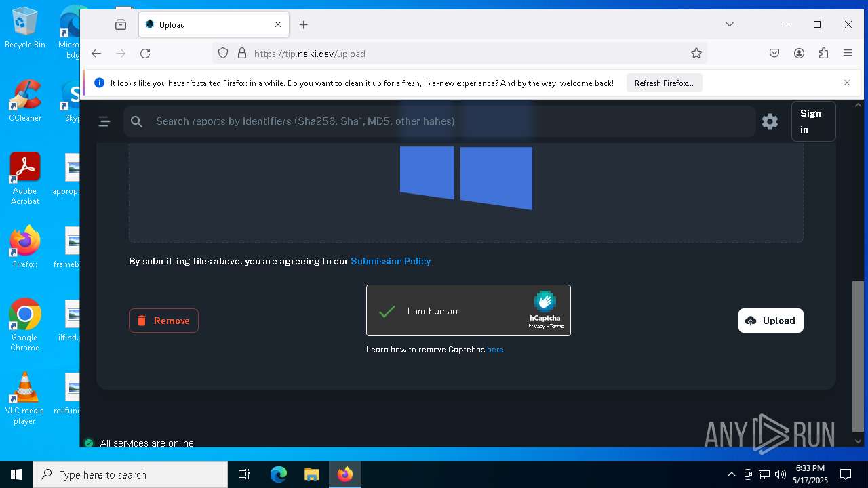Open Task View on taskbar
Image resolution: width=868 pixels, height=488 pixels.
point(244,474)
